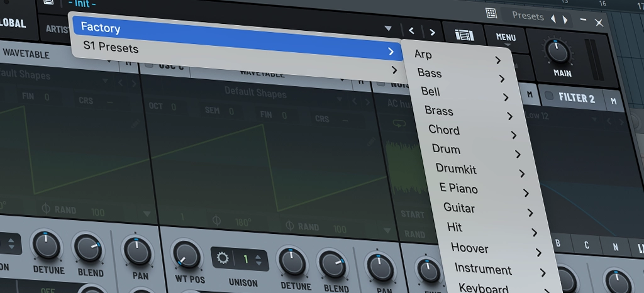Toggle the C filter routing button
The width and height of the screenshot is (644, 293).
pos(587,245)
